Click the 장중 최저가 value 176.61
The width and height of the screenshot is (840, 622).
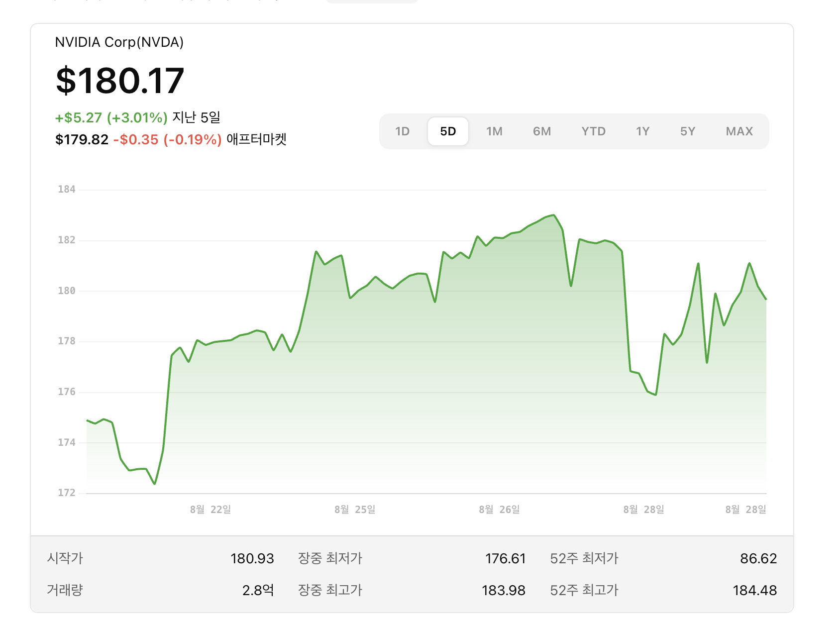506,559
